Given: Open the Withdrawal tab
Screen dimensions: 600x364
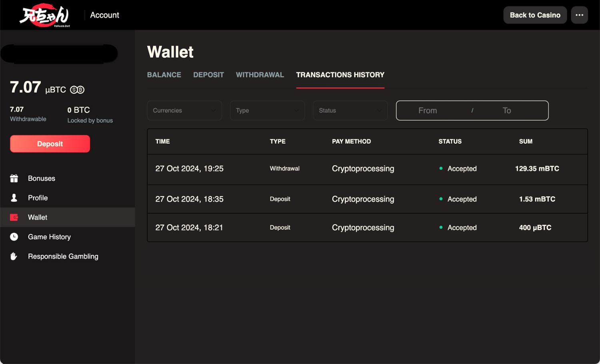Looking at the screenshot, I should coord(260,75).
